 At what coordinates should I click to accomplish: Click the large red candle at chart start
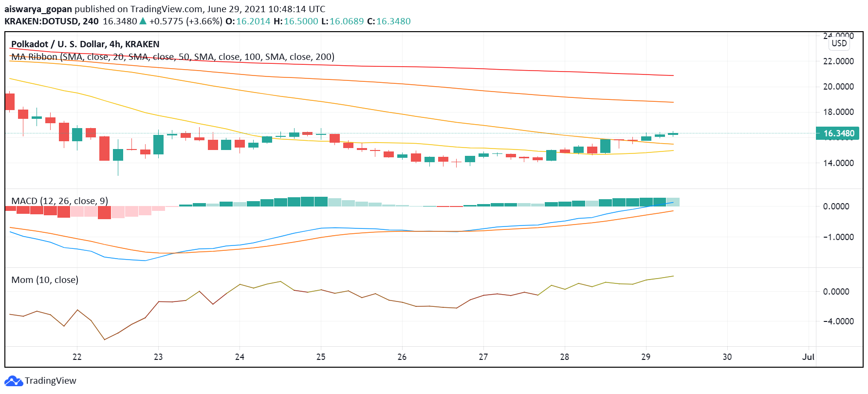coord(10,102)
